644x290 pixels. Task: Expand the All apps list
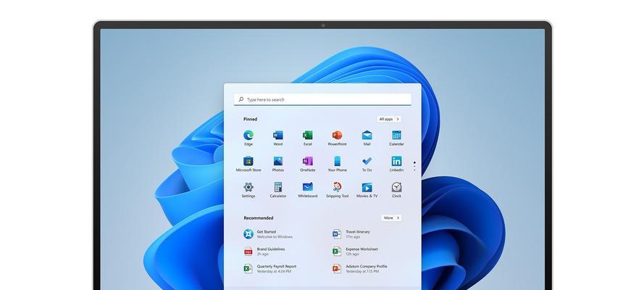(x=389, y=119)
